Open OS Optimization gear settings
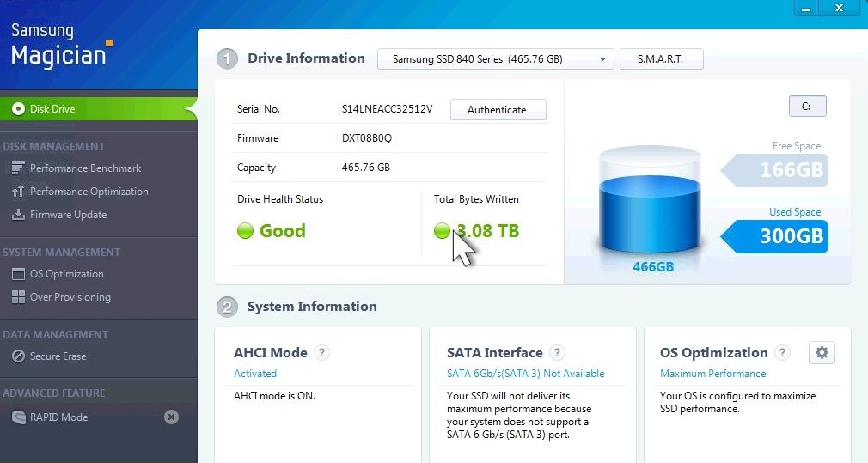 click(x=822, y=352)
